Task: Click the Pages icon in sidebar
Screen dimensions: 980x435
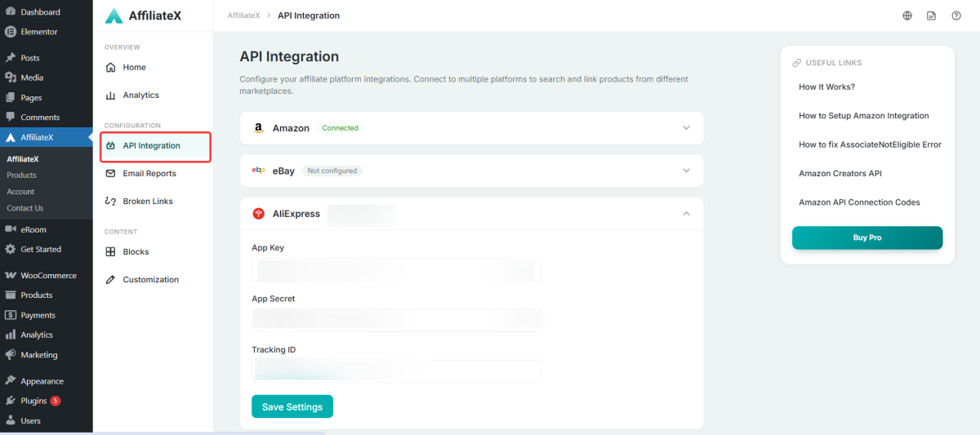Action: click(x=11, y=97)
